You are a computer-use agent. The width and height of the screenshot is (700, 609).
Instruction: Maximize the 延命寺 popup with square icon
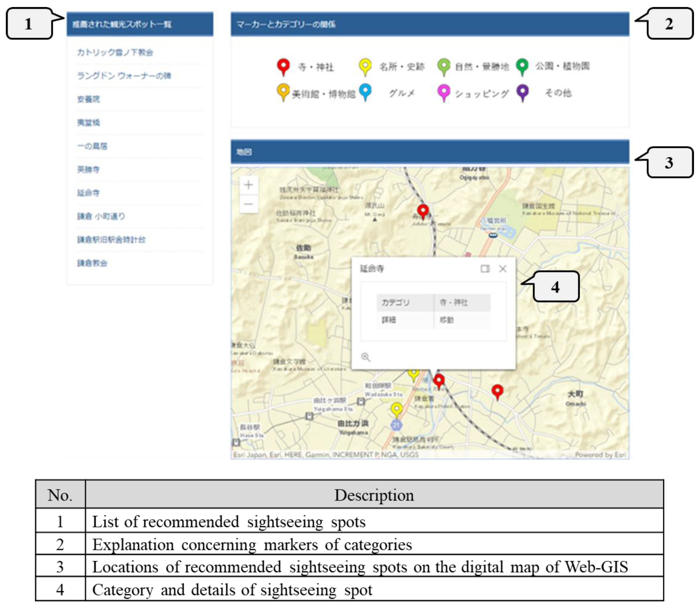point(485,269)
